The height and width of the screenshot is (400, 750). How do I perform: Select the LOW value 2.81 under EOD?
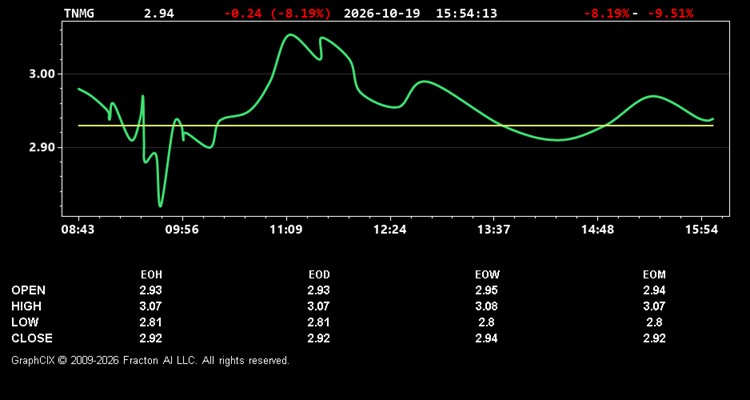tap(319, 322)
